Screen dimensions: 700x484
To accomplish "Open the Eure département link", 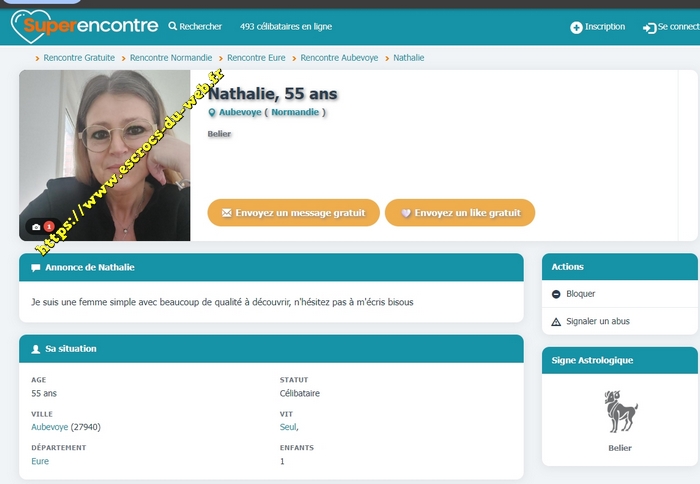I will click(40, 461).
